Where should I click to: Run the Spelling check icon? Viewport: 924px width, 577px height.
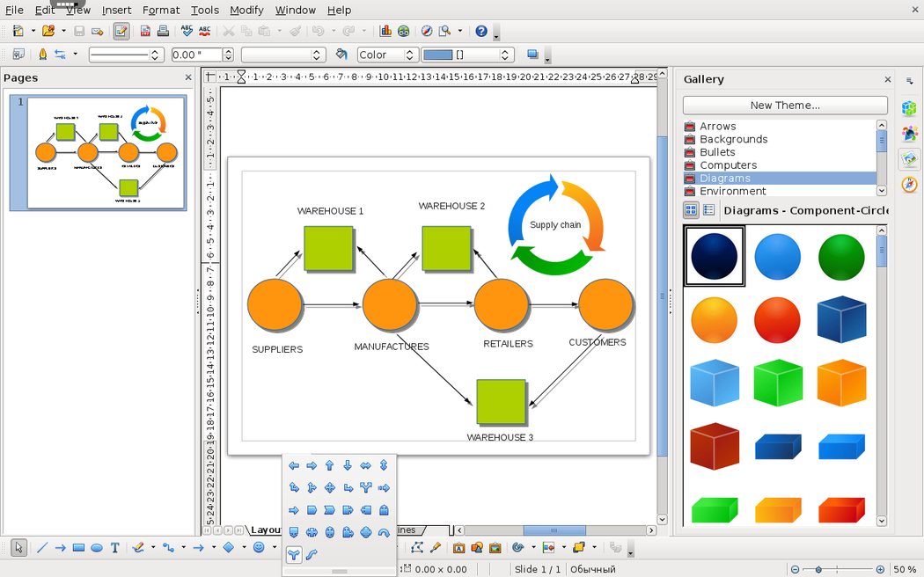point(187,31)
